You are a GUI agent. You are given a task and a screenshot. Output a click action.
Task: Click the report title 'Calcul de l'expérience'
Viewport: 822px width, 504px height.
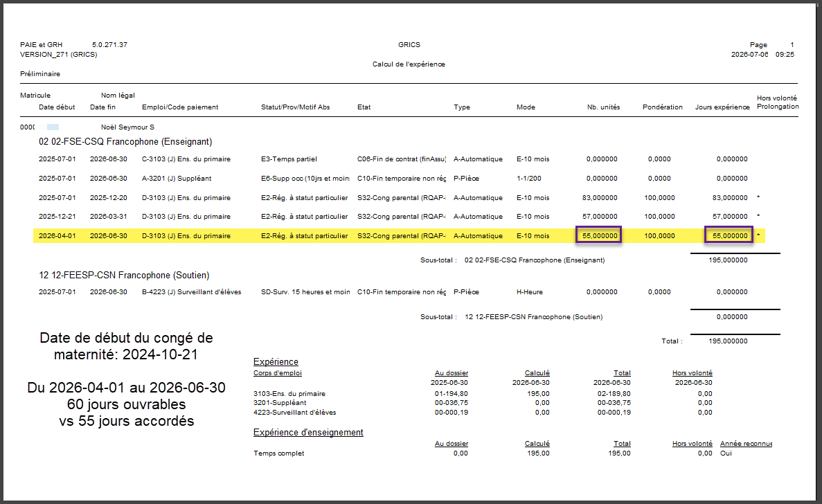(409, 64)
